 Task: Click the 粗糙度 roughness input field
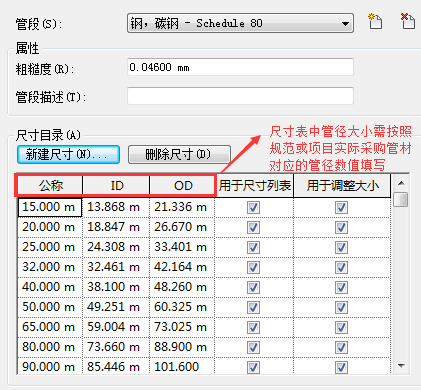tap(240, 67)
